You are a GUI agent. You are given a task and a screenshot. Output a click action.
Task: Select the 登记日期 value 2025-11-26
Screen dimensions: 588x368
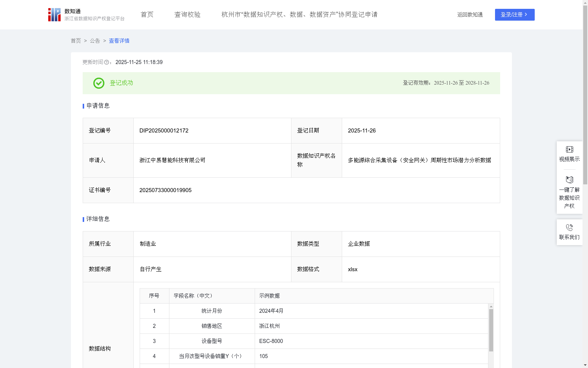[x=362, y=131]
